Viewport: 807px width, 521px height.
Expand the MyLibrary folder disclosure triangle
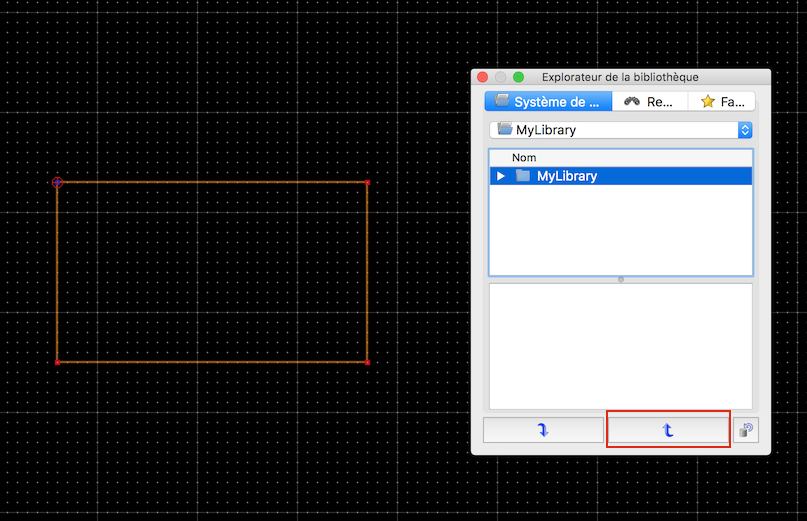(501, 176)
